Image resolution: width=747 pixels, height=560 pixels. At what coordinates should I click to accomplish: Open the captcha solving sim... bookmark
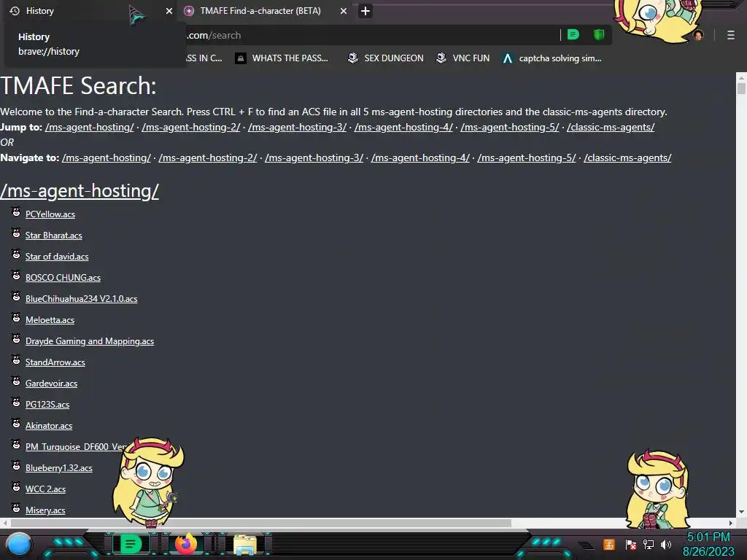(551, 58)
